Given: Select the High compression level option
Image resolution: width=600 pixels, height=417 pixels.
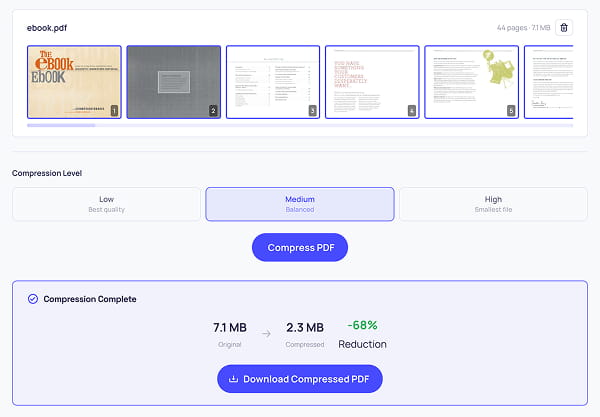Looking at the screenshot, I should tap(493, 204).
